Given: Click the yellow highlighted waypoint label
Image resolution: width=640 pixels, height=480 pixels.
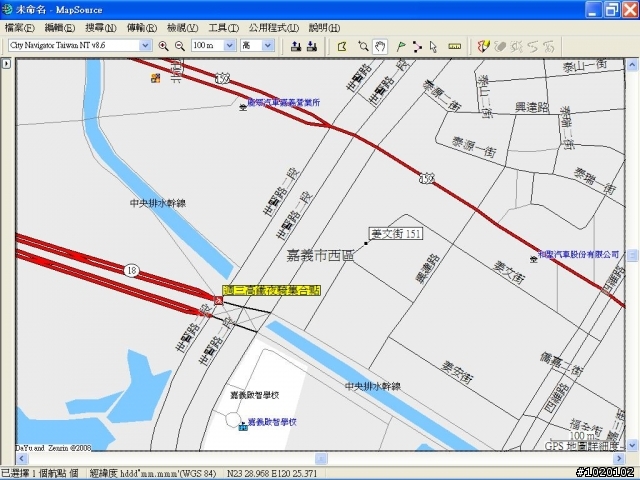Looking at the screenshot, I should tap(272, 290).
